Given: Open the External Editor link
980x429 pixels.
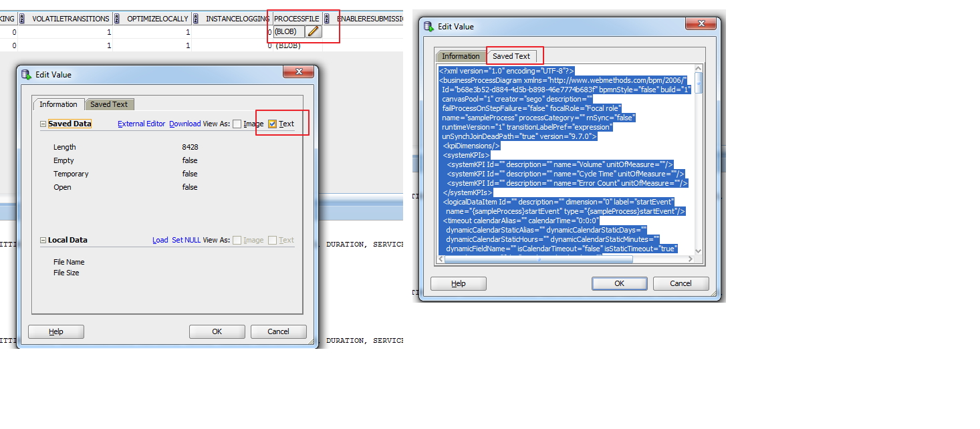Looking at the screenshot, I should (x=142, y=124).
